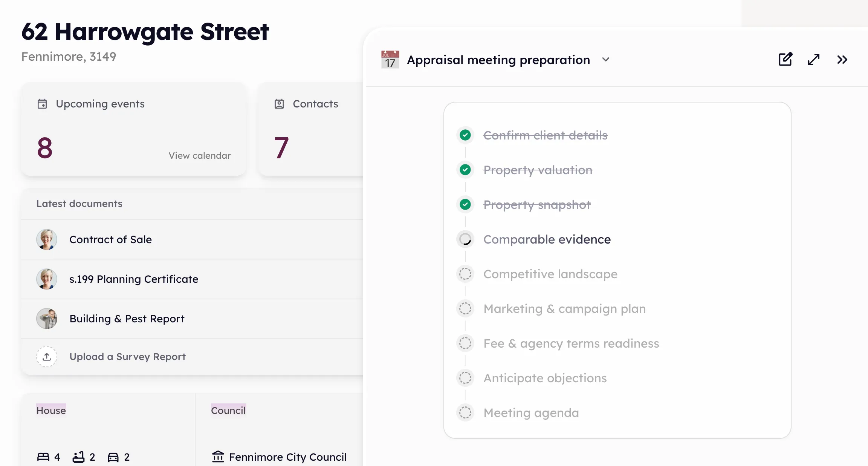
Task: Click the edit pencil icon in the panel header
Action: click(x=785, y=60)
